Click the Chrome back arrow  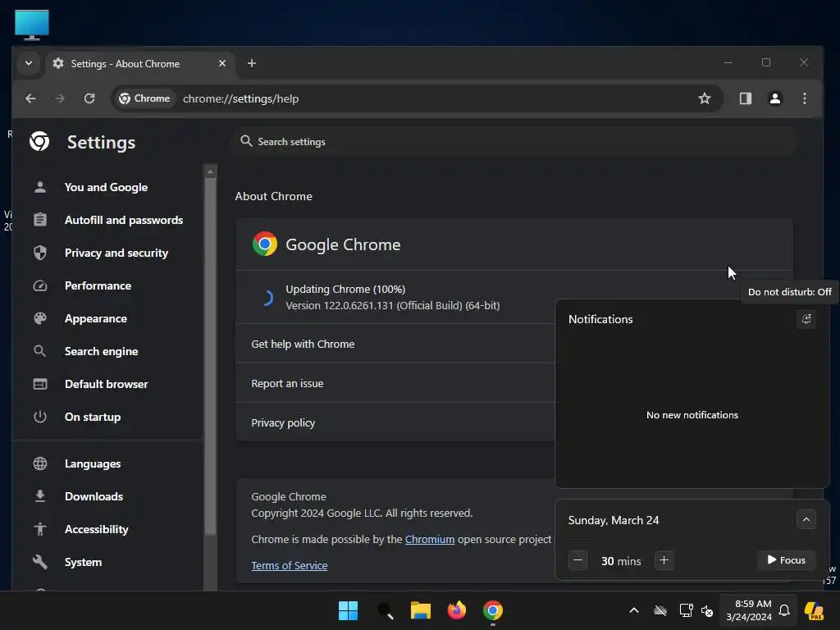[30, 98]
